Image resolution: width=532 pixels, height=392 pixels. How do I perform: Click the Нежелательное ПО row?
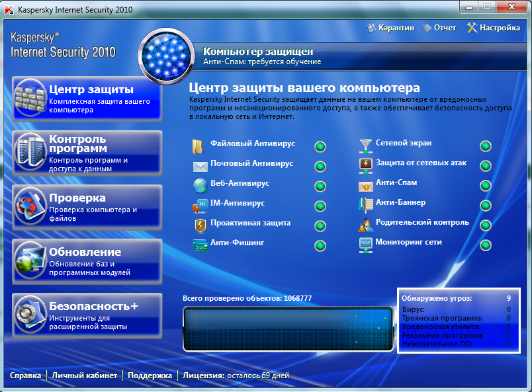coord(457,344)
